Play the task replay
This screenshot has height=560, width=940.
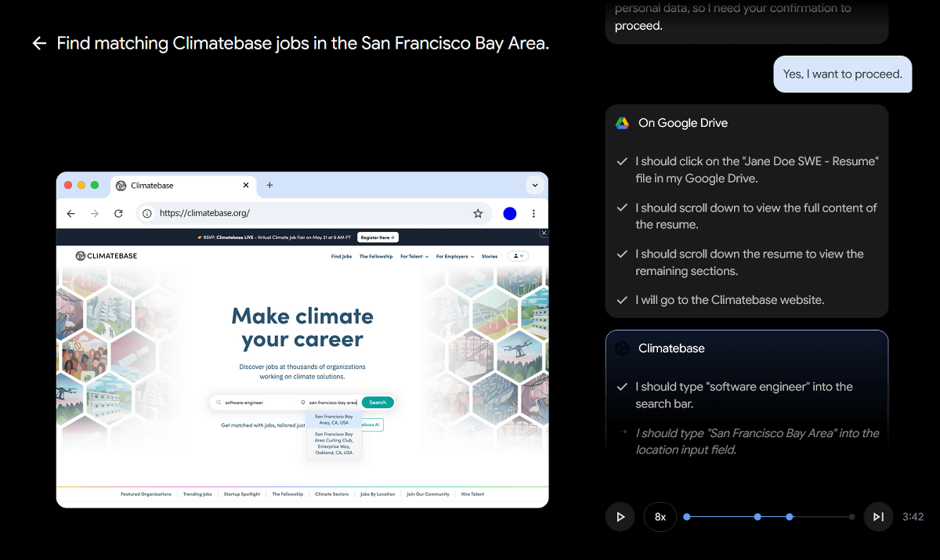tap(620, 517)
